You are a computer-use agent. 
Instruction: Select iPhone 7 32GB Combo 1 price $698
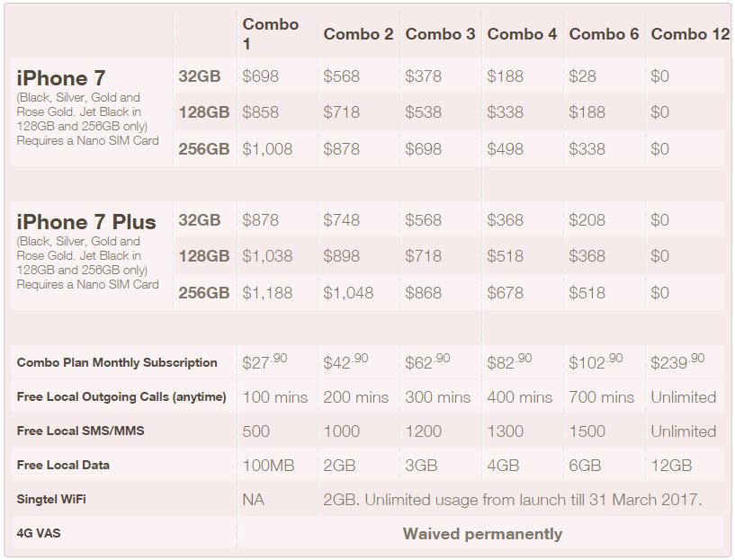click(x=260, y=76)
